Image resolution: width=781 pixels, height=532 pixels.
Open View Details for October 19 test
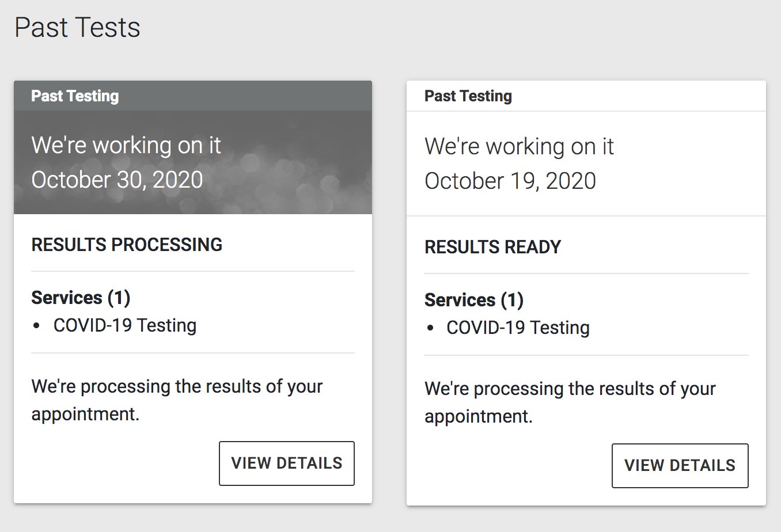tap(680, 466)
